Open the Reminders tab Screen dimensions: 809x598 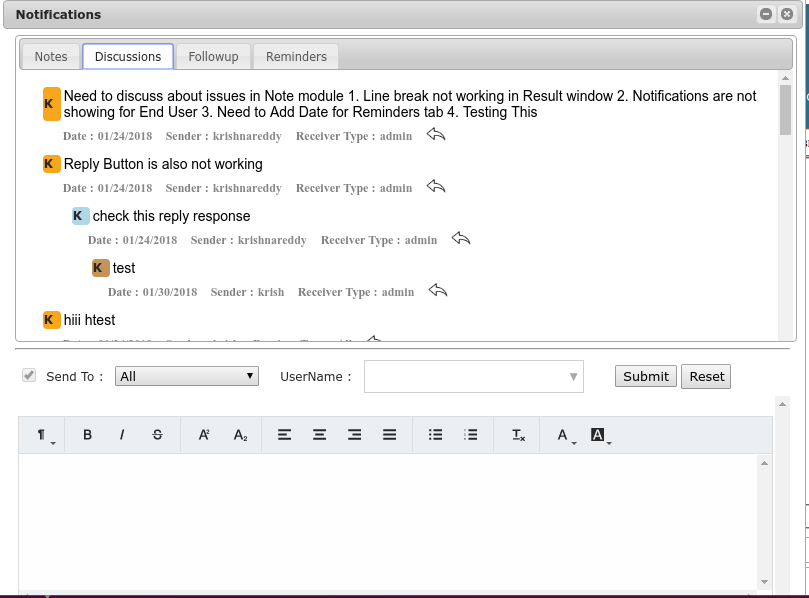[x=296, y=57]
